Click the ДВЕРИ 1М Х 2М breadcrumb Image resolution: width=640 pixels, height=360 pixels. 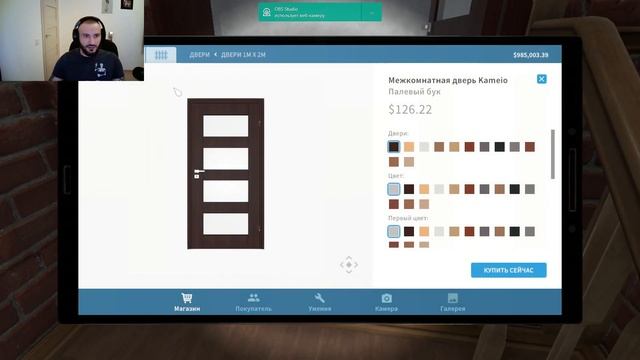click(243, 55)
